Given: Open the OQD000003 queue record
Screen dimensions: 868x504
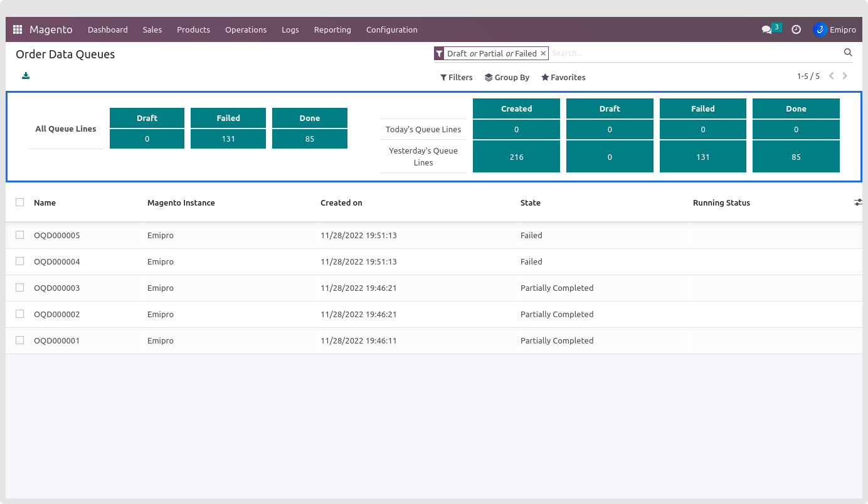Looking at the screenshot, I should coord(57,288).
